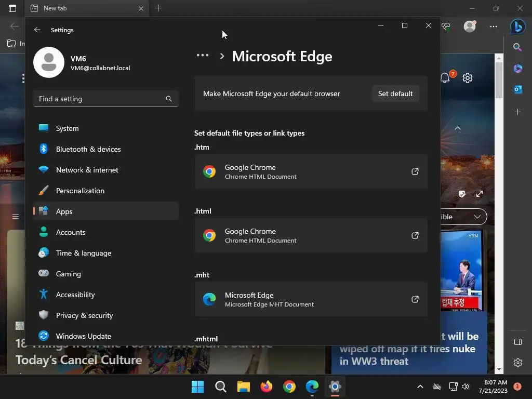Click the external link icon on the .html row
Screen dimensions: 532x399
pyautogui.click(x=415, y=235)
